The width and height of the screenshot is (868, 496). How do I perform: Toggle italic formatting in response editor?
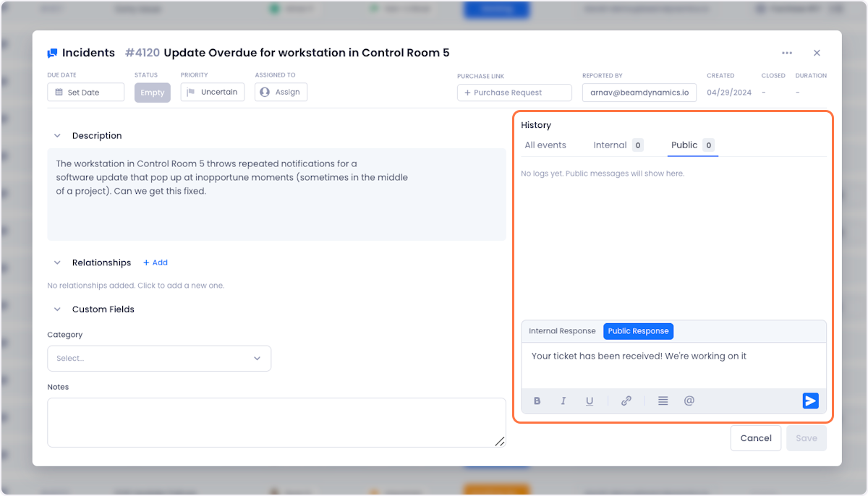coord(563,401)
